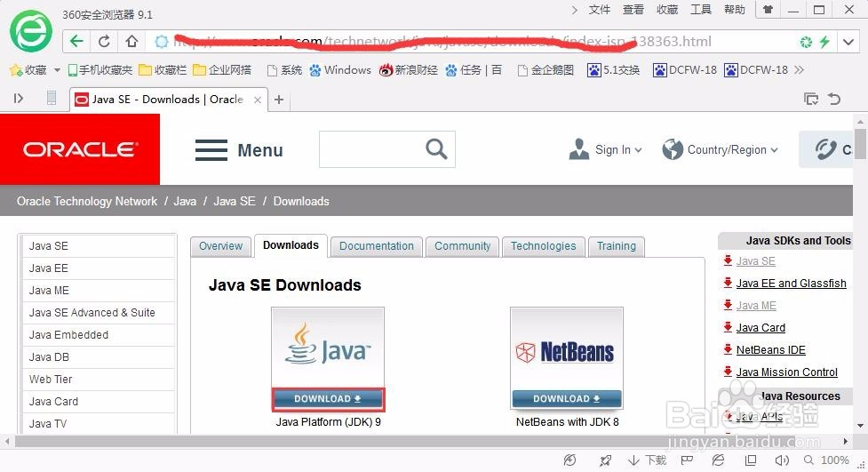Expand the favorites dropdown arrow beside 收藏
Image resolution: width=868 pixels, height=472 pixels.
point(57,70)
